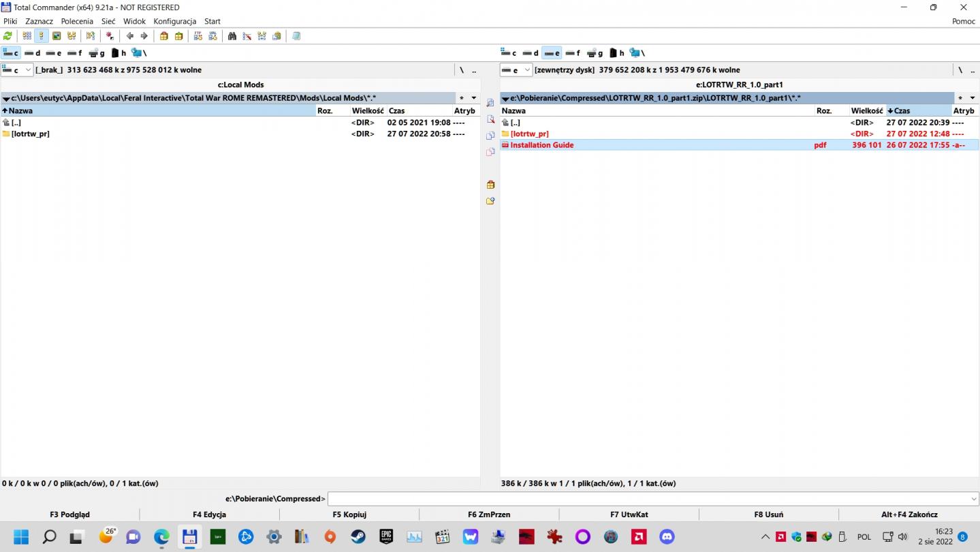
Task: Open the Polecenia menu
Action: pyautogui.click(x=77, y=21)
